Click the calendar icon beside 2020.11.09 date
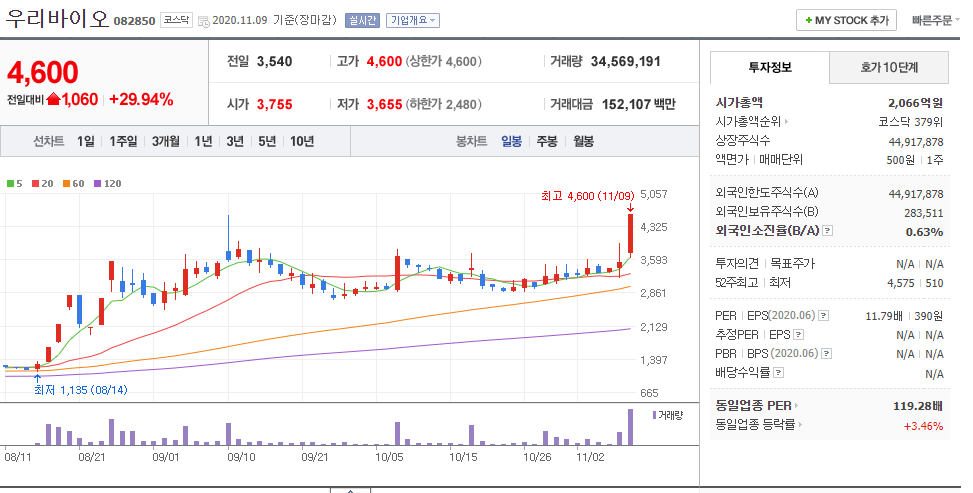Viewport: 973px width, 493px height. (204, 21)
